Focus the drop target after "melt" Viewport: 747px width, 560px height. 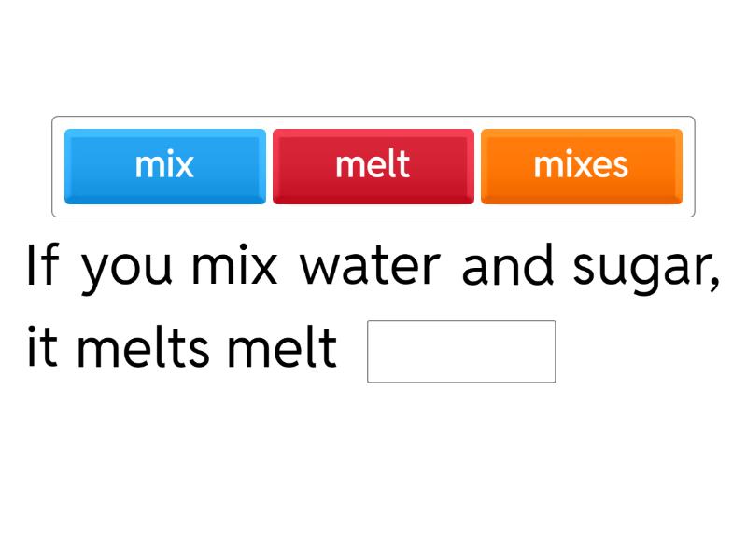click(461, 351)
